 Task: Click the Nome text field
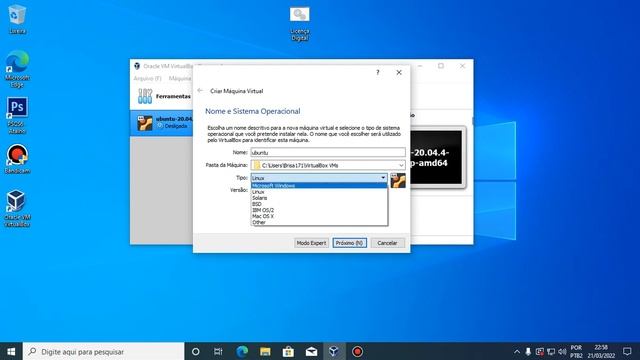(x=328, y=152)
